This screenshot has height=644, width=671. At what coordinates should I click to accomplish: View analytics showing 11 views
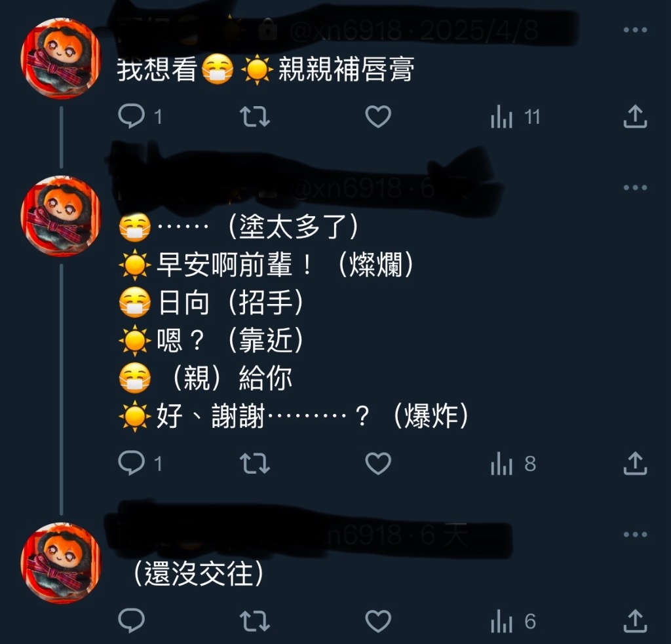coord(516,117)
